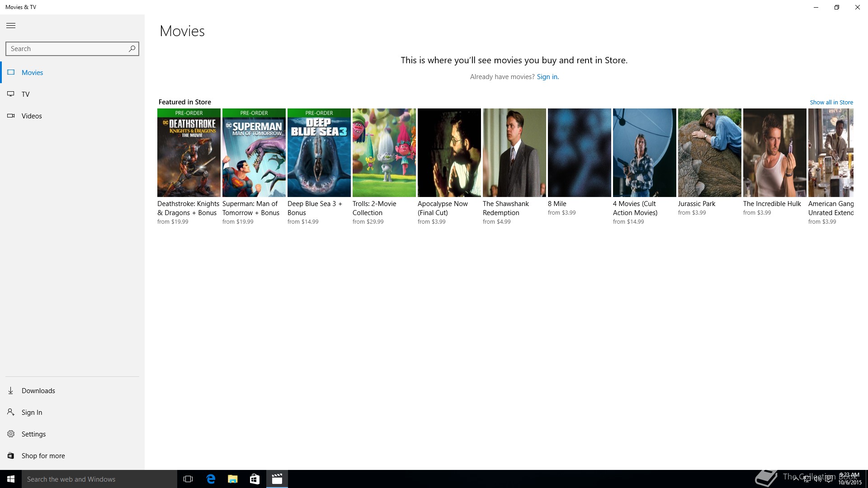This screenshot has width=868, height=488.
Task: Click the 4 Movies (Cult Action Movies) title
Action: click(x=635, y=208)
